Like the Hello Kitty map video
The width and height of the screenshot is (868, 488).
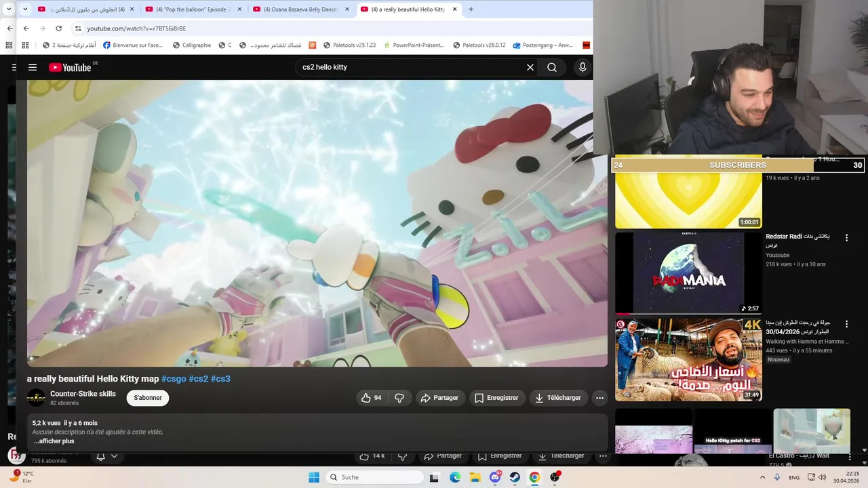[x=372, y=398]
